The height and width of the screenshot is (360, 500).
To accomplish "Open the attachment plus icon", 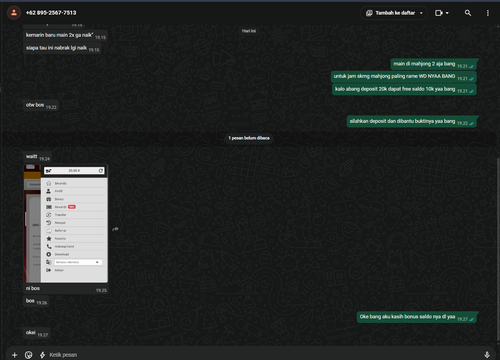I will click(14, 355).
